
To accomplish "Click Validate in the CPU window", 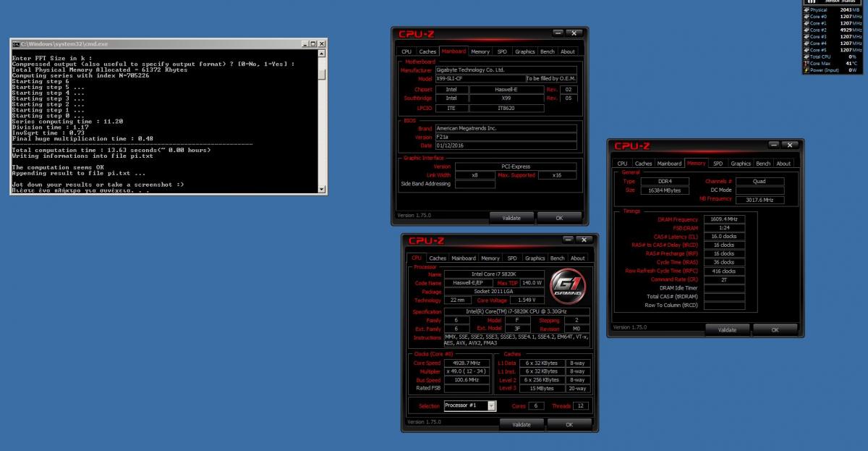I will click(522, 424).
